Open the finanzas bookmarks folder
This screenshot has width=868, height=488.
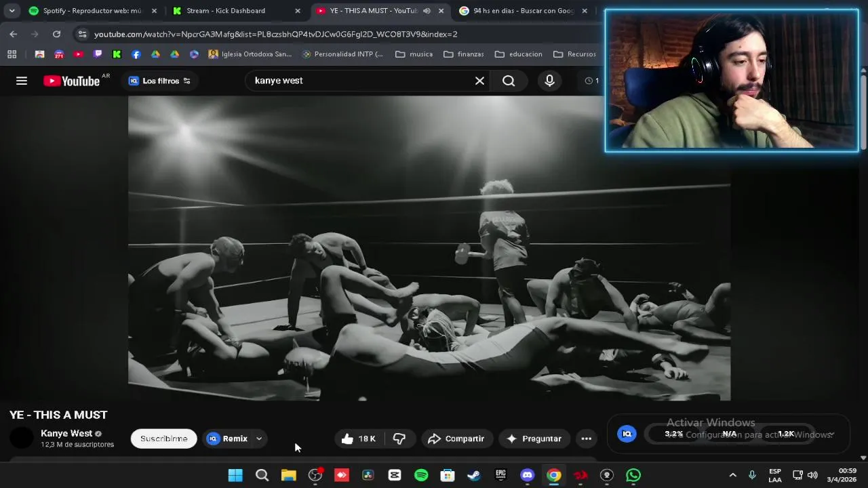pos(463,54)
